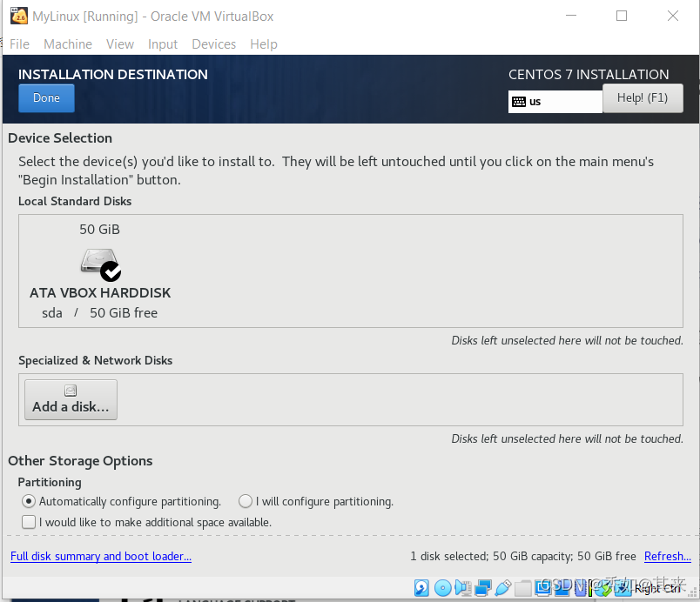
Task: Click the network adapters status icon
Action: [x=483, y=588]
